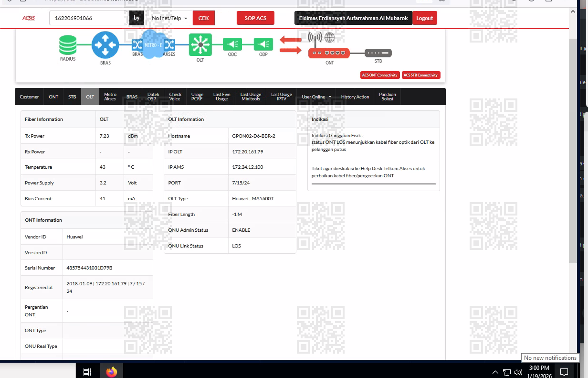588x378 pixels.
Task: Switch to the ONT tab
Action: 53,97
